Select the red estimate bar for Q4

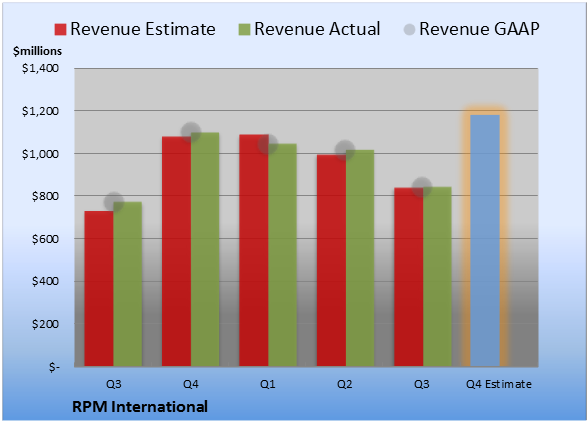(x=176, y=251)
